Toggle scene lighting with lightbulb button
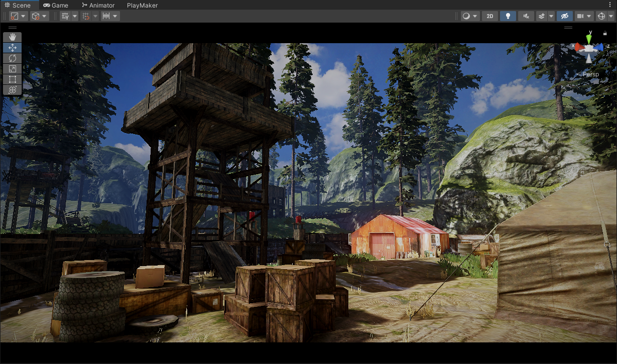The width and height of the screenshot is (617, 364). (x=508, y=16)
